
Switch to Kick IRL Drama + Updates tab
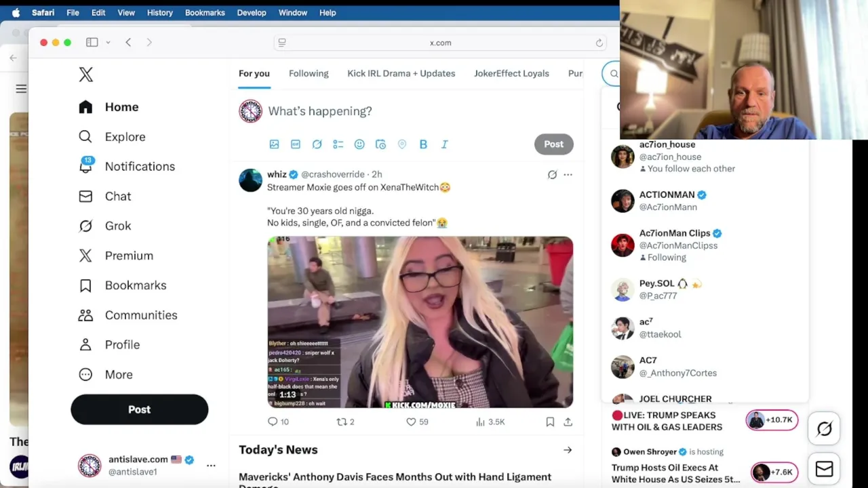pyautogui.click(x=401, y=73)
